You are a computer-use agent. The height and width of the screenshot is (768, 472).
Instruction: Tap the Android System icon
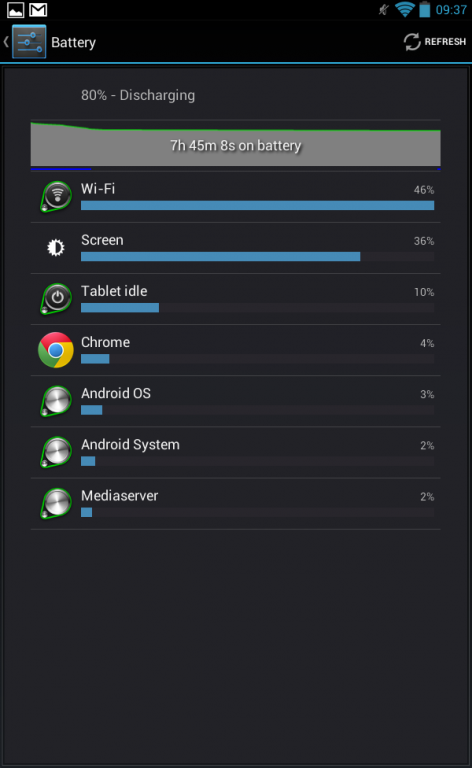[56, 452]
